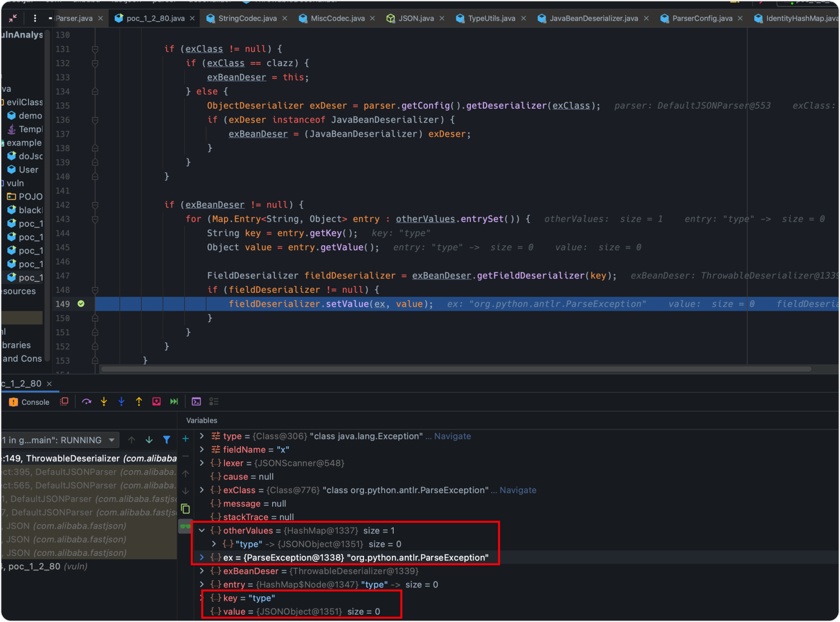The width and height of the screenshot is (840, 622).
Task: Collapse the otherValues variable node
Action: coord(202,531)
